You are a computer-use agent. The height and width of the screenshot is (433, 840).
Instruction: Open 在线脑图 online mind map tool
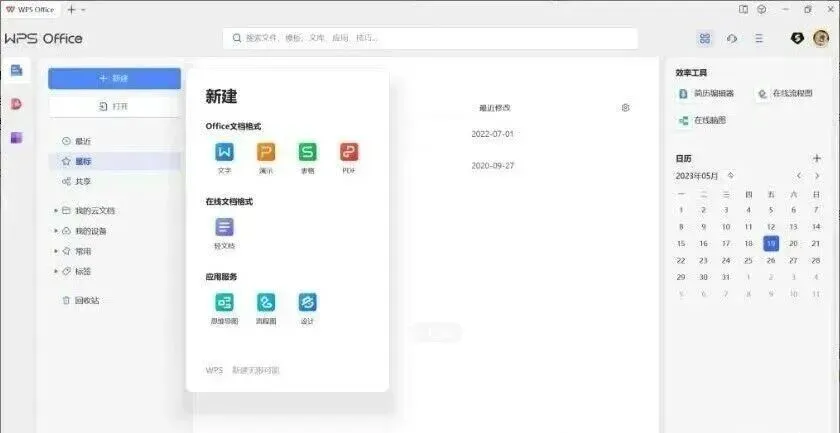(703, 121)
